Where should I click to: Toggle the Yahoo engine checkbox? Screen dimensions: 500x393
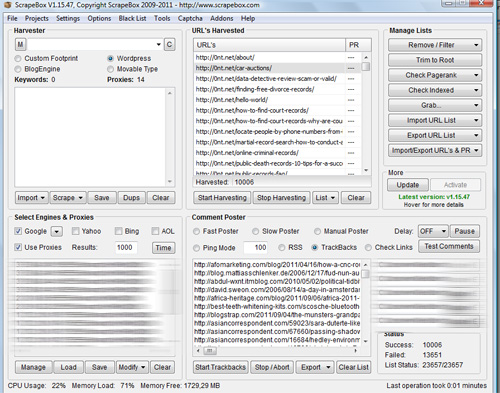tap(76, 231)
